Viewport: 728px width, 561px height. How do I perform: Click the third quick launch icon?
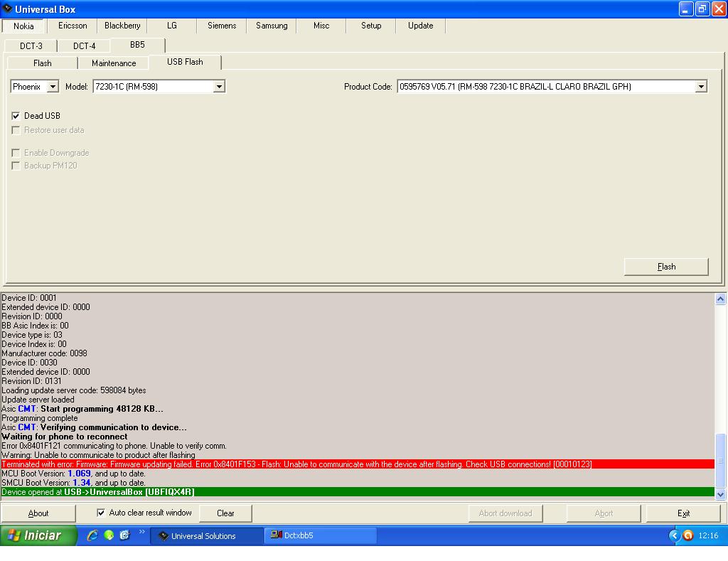pos(124,535)
